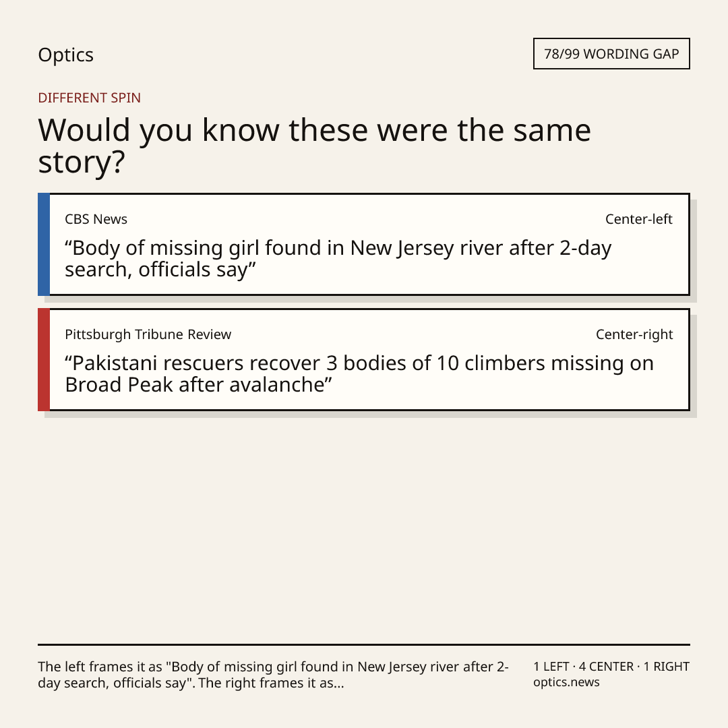Click the CBS News source name
Image resolution: width=728 pixels, height=728 pixels.
96,219
